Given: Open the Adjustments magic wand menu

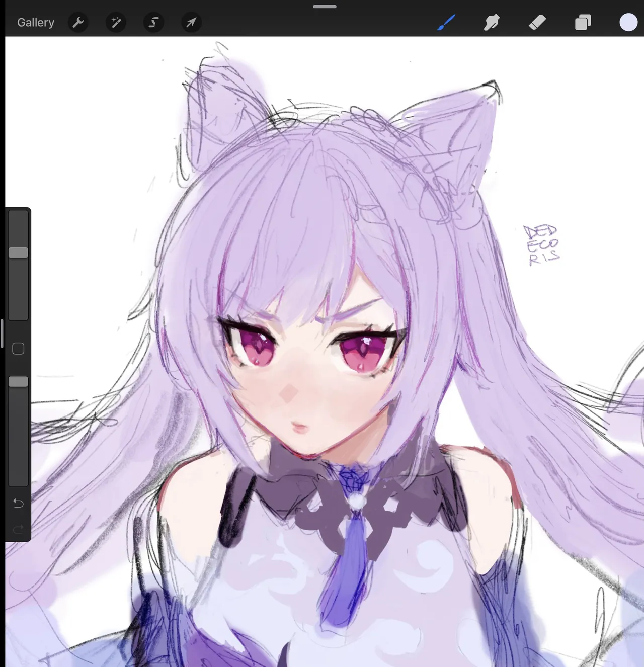Looking at the screenshot, I should point(116,23).
